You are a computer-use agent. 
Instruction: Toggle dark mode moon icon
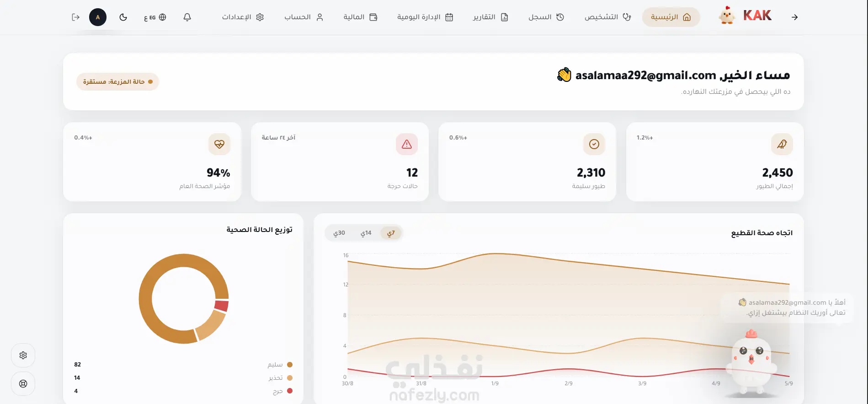pyautogui.click(x=123, y=17)
